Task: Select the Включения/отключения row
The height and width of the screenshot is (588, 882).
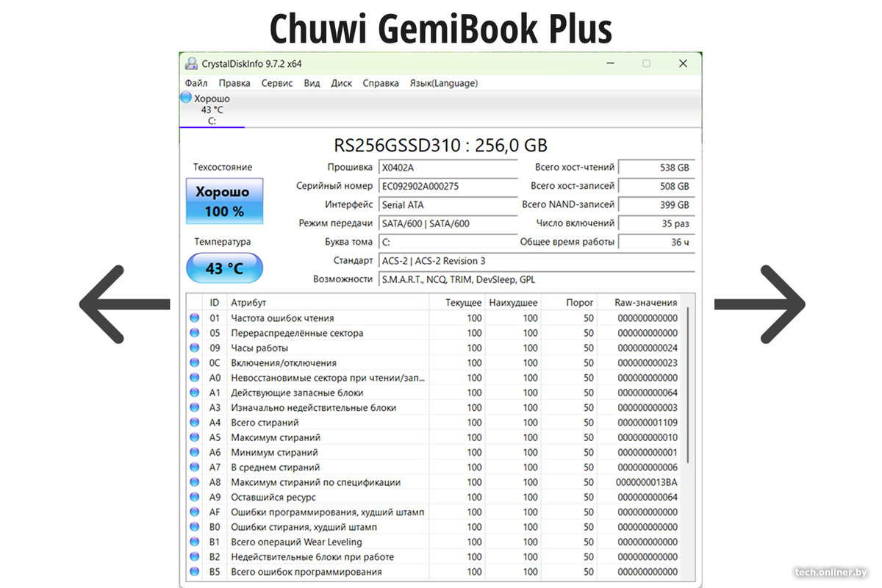Action: (434, 363)
